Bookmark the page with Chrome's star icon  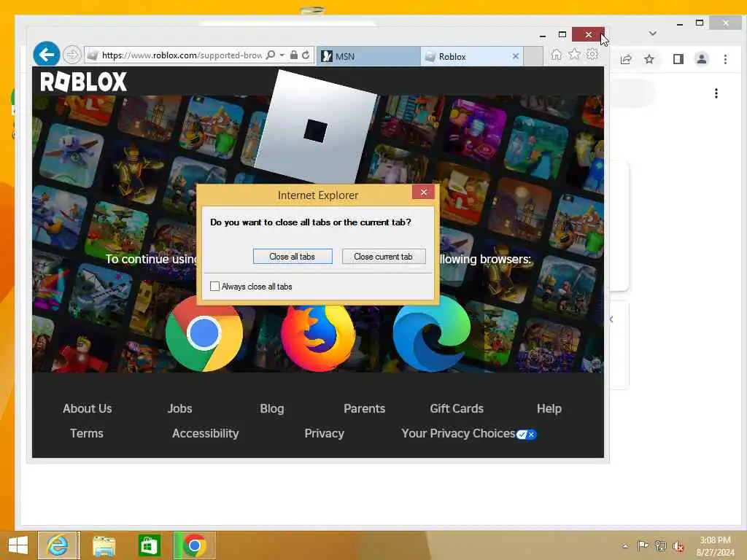tap(649, 59)
